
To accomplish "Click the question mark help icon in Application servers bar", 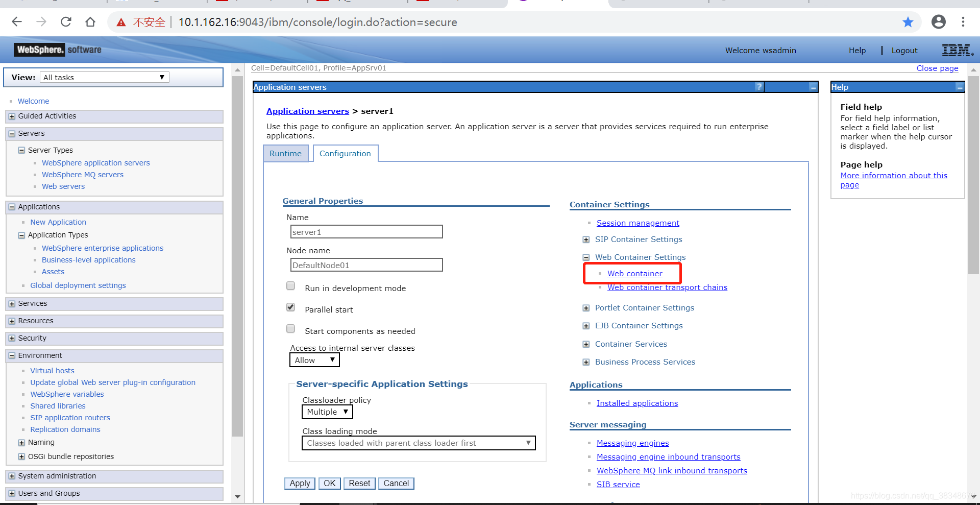I will click(759, 87).
